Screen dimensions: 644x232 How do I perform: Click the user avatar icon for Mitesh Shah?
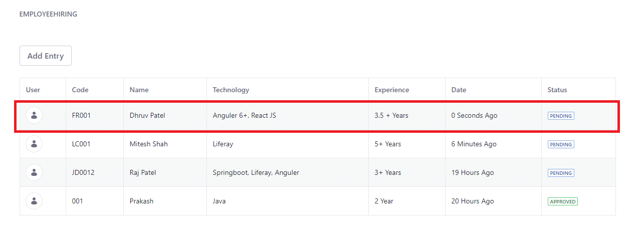tap(34, 144)
